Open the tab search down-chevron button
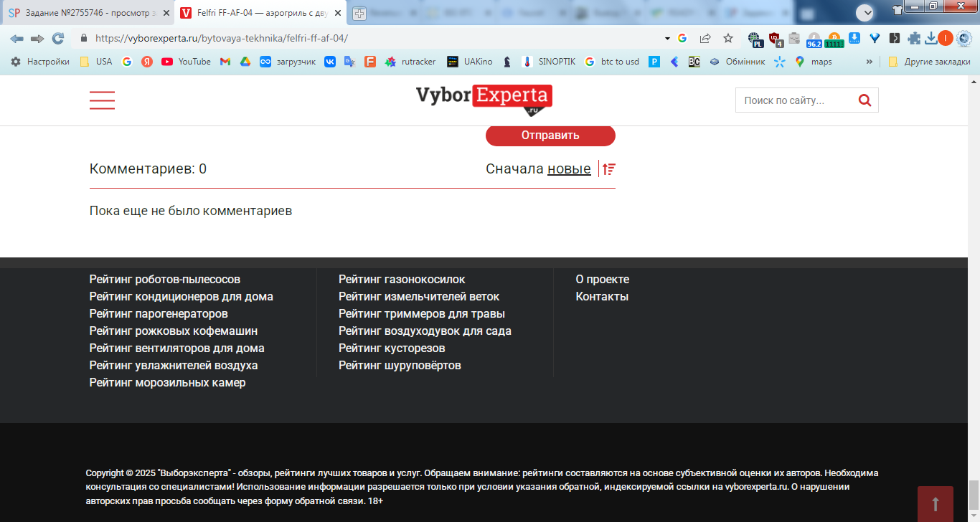Viewport: 980px width, 522px height. pyautogui.click(x=865, y=12)
